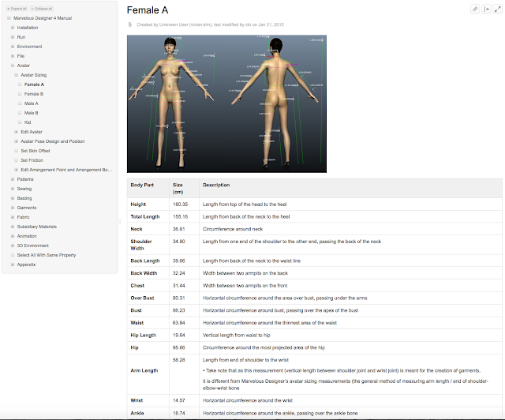Click the attachments paperclip icon
Image resolution: width=505 pixels, height=420 pixels.
(475, 9)
